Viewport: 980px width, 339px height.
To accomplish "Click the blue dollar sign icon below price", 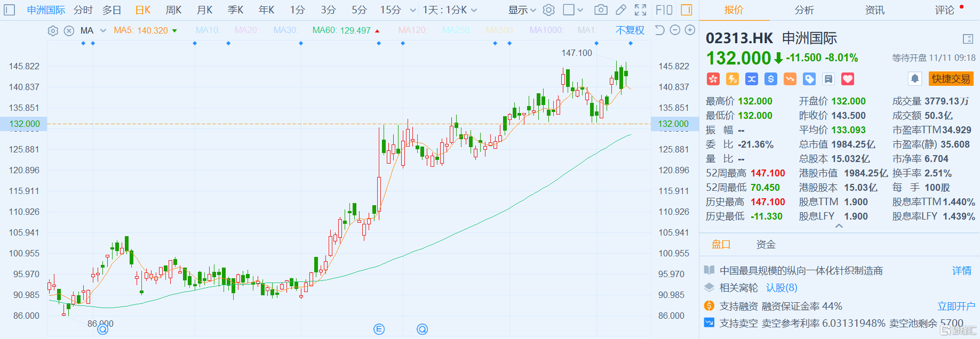I will click(x=771, y=79).
